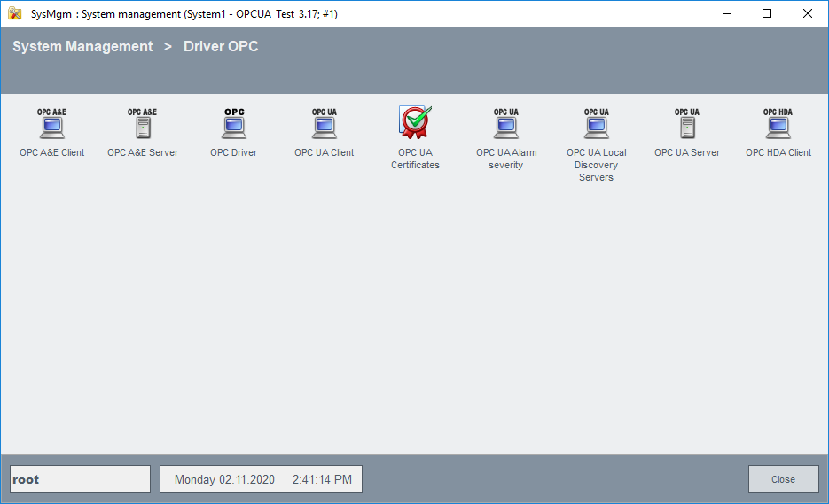Click the _SysMgm_ app icon in title bar
The width and height of the screenshot is (829, 504).
pyautogui.click(x=14, y=13)
